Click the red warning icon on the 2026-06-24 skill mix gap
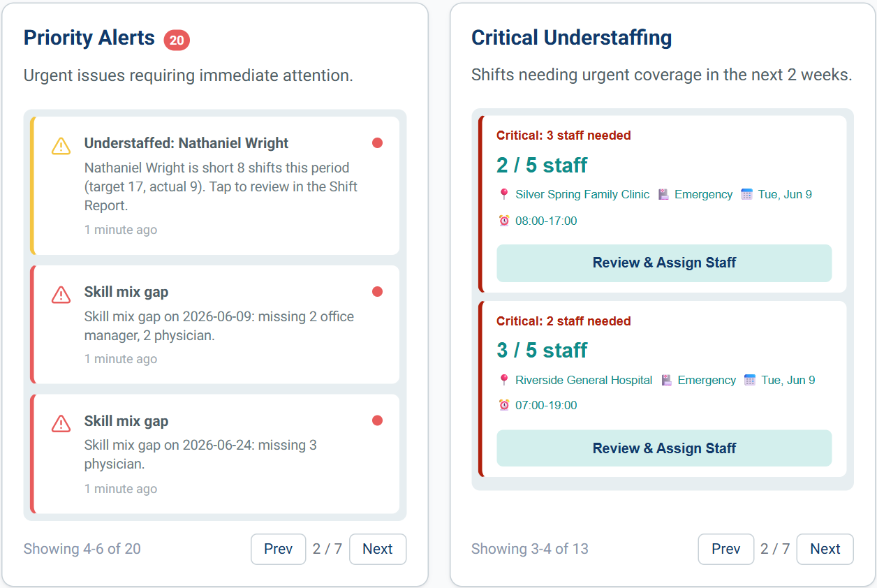The height and width of the screenshot is (588, 877). [x=61, y=423]
